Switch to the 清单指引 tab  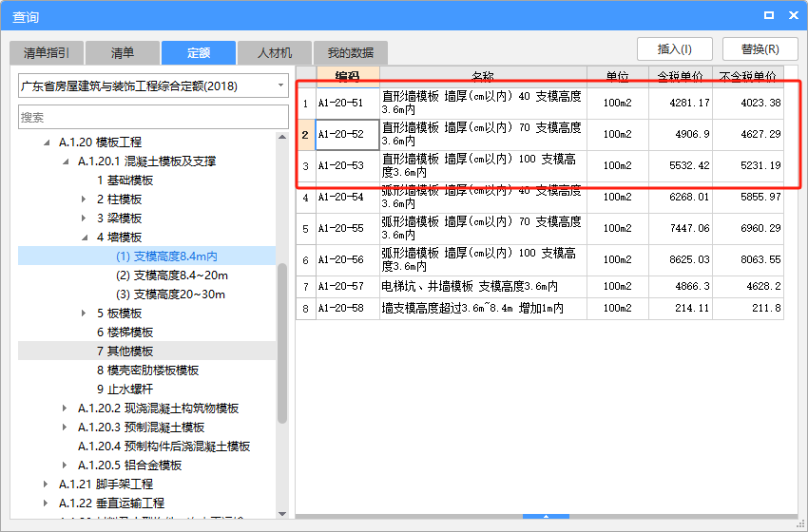tap(47, 53)
